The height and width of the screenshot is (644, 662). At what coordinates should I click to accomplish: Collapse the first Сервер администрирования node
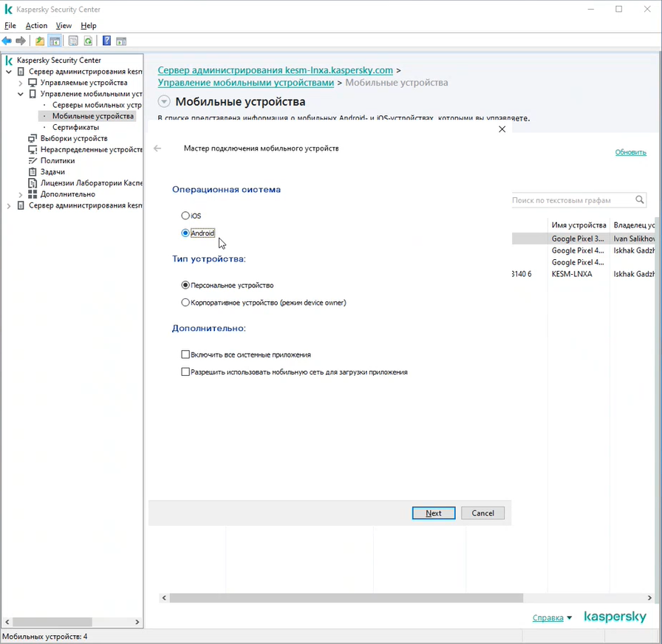(9, 72)
